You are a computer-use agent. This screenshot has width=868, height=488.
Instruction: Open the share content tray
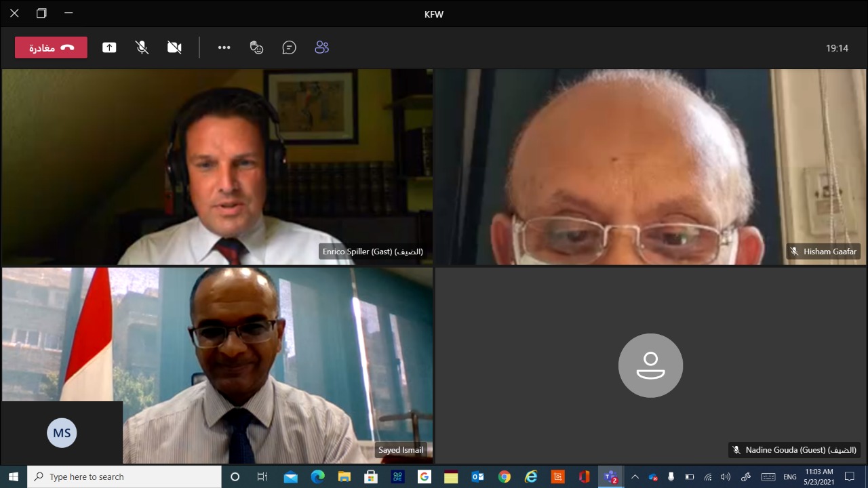109,47
